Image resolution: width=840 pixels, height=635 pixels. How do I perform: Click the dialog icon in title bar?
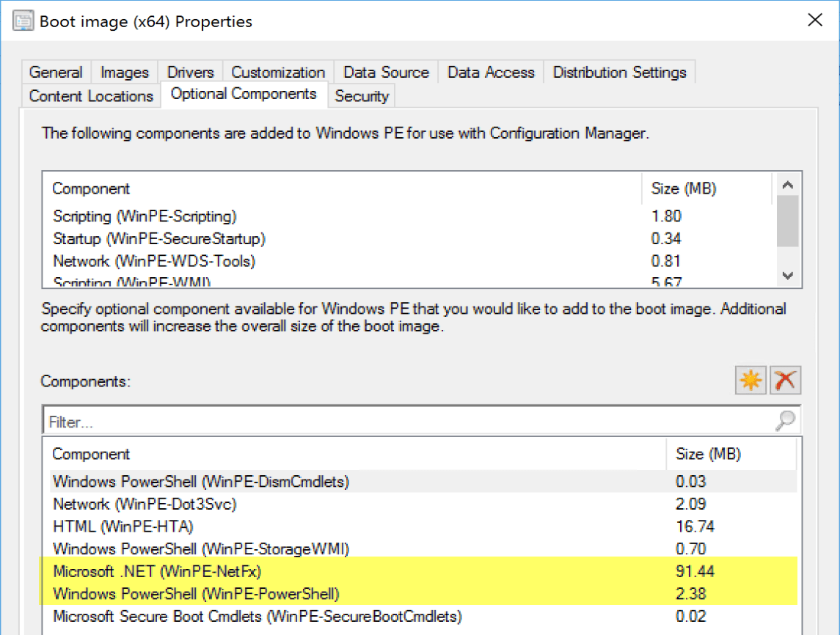tap(23, 21)
